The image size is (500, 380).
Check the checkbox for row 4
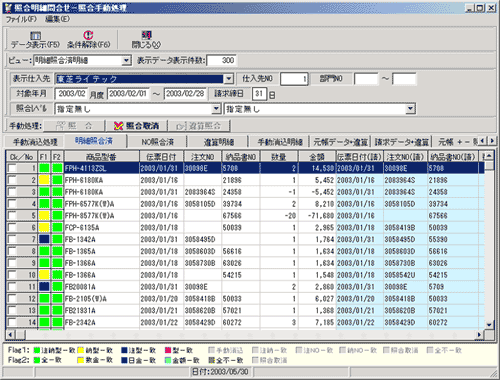(12, 204)
